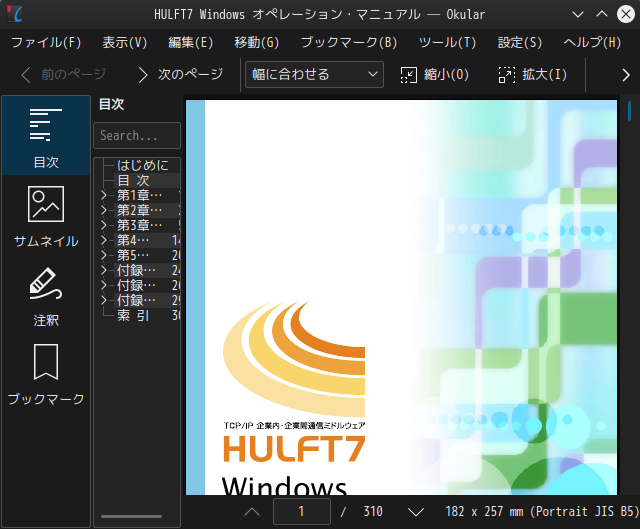The height and width of the screenshot is (529, 640).
Task: Open the 注釈 annotations panel
Action: pos(46,297)
